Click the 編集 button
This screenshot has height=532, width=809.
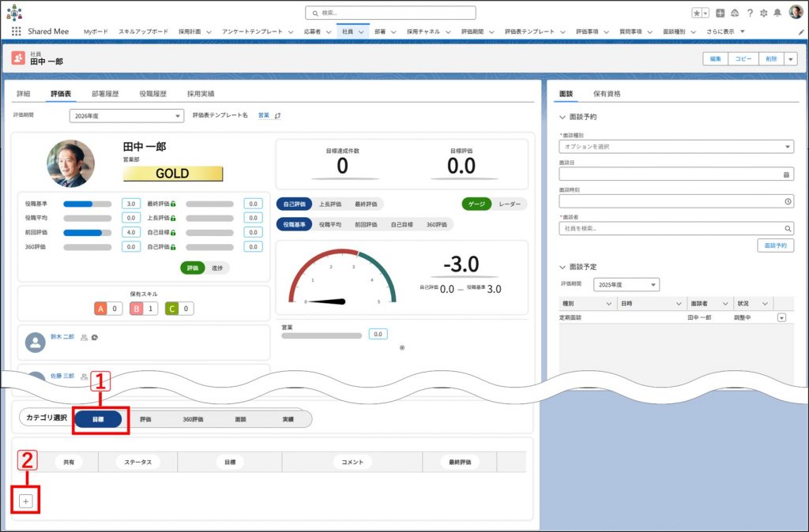(x=715, y=58)
